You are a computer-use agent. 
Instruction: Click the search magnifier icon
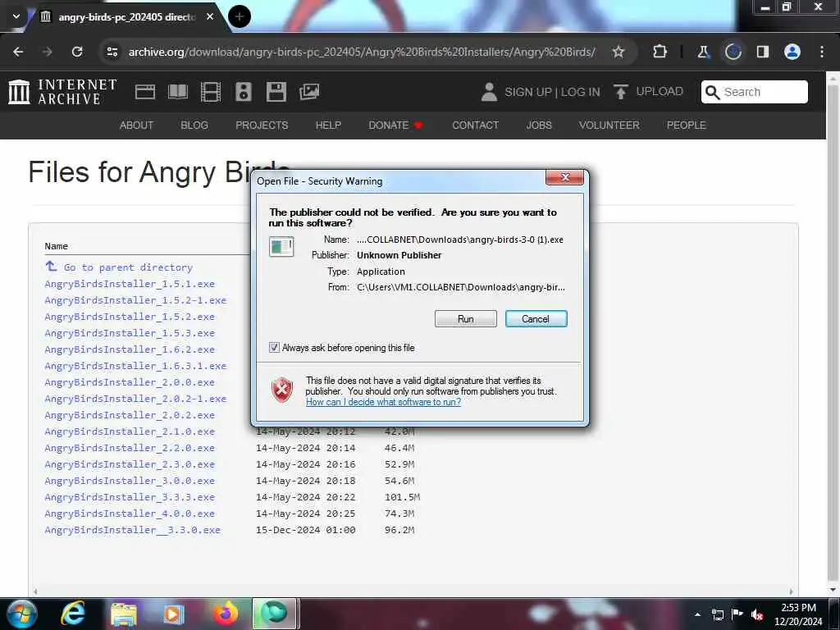click(x=713, y=92)
